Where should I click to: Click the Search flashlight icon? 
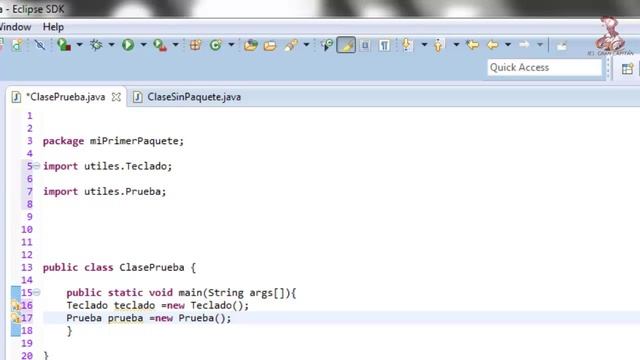click(x=291, y=45)
